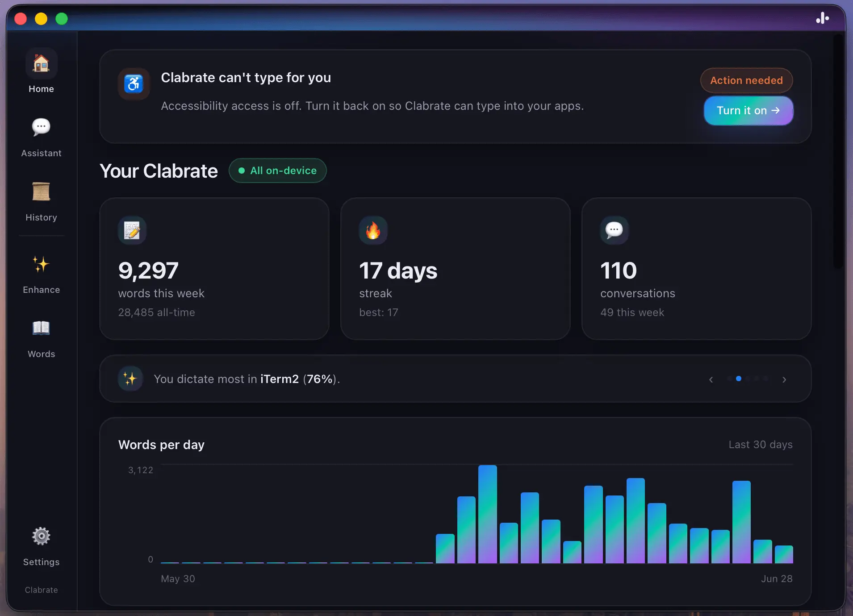Click the 3,122 axis maximum label
Viewport: 853px width, 616px height.
(x=141, y=470)
